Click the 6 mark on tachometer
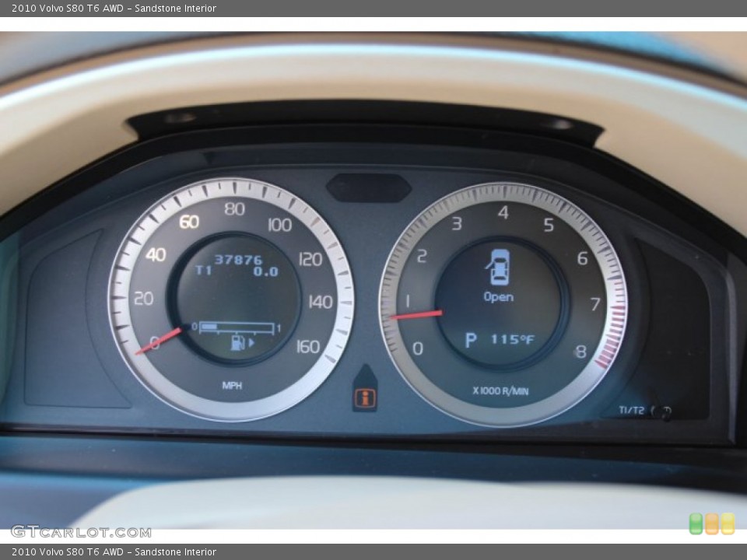 (x=582, y=258)
